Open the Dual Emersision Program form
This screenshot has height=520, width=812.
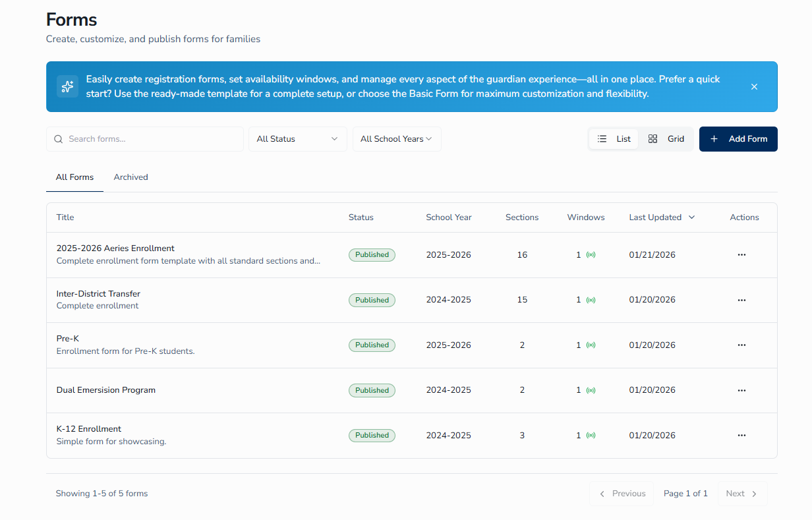(106, 390)
